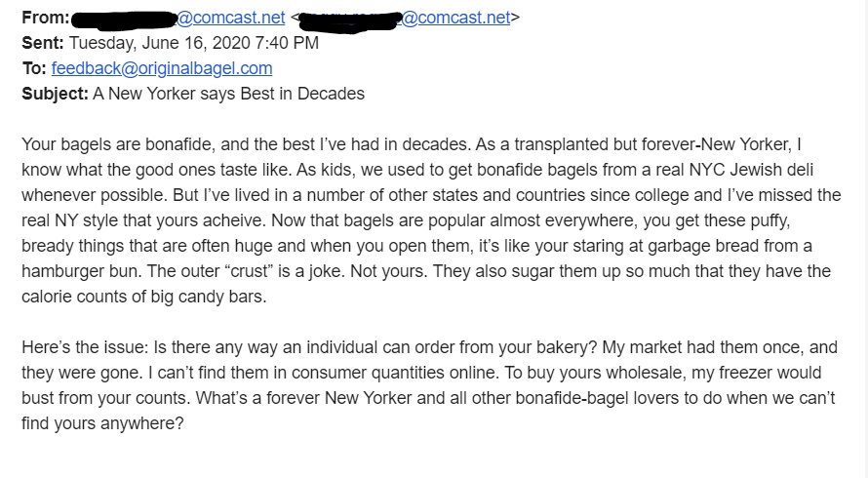Click the bold "Sent:" header label
868x478 pixels.
tap(43, 43)
